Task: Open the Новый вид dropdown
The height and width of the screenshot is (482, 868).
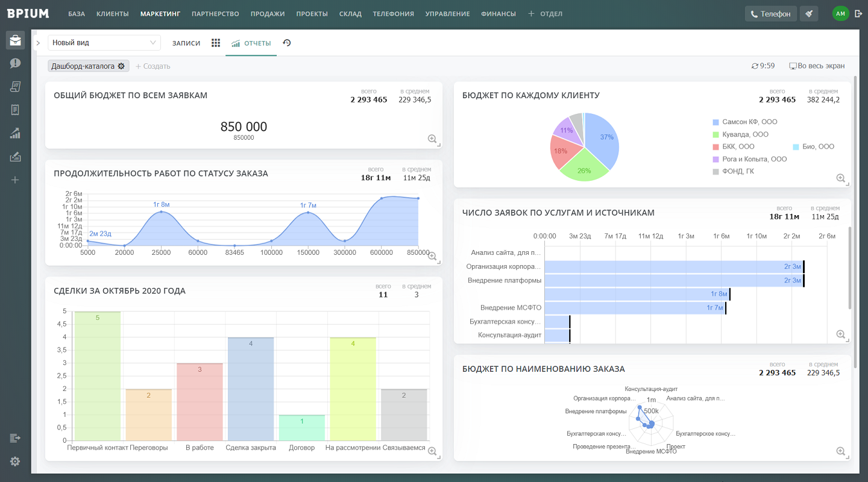Action: (104, 43)
